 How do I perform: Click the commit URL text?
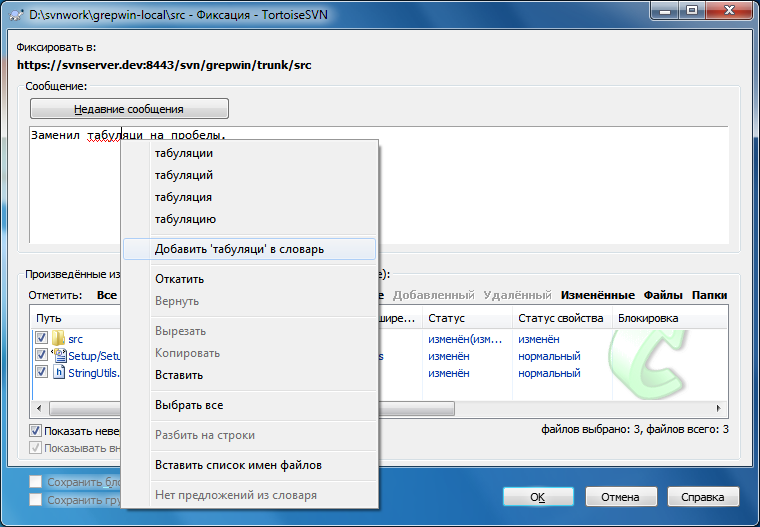coord(164,65)
